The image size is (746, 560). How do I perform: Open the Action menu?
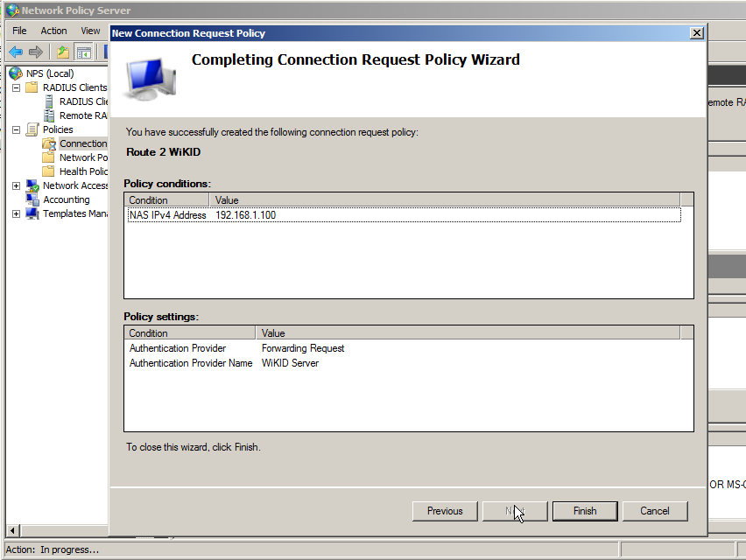(53, 31)
